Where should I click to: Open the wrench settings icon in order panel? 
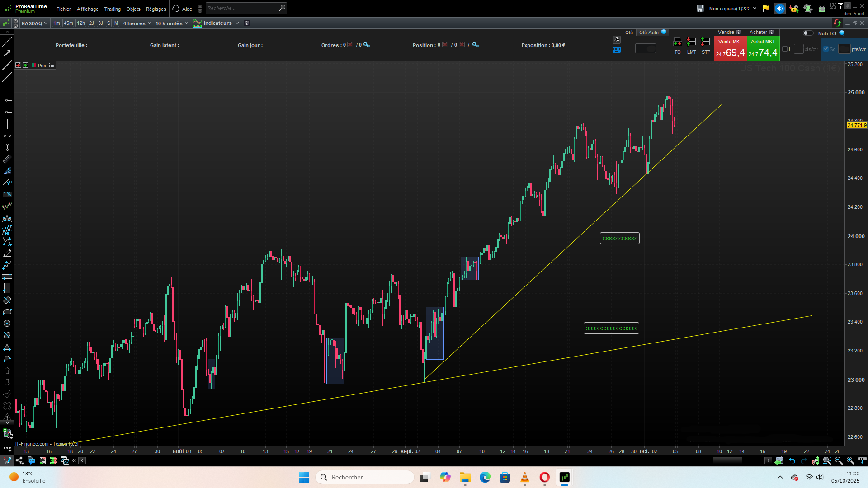[617, 40]
